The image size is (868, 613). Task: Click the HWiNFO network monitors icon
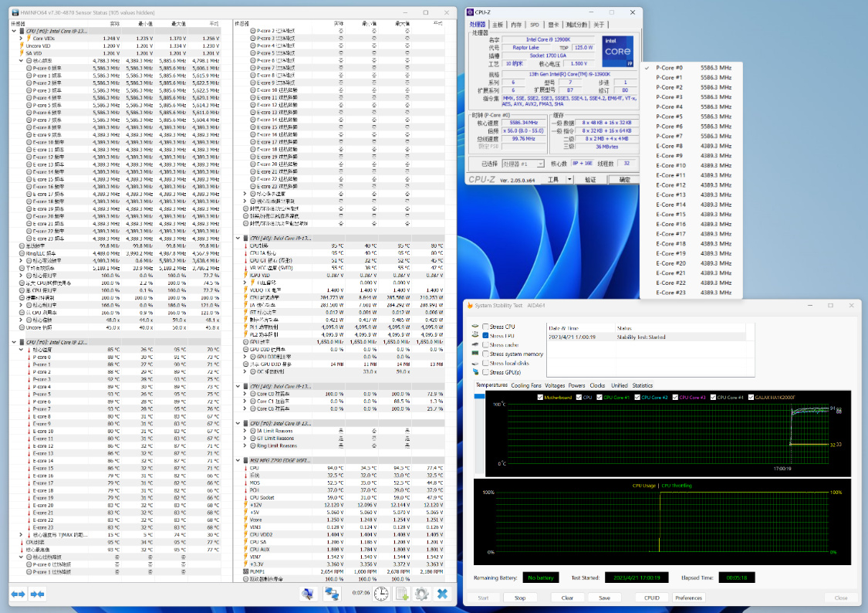pyautogui.click(x=333, y=594)
